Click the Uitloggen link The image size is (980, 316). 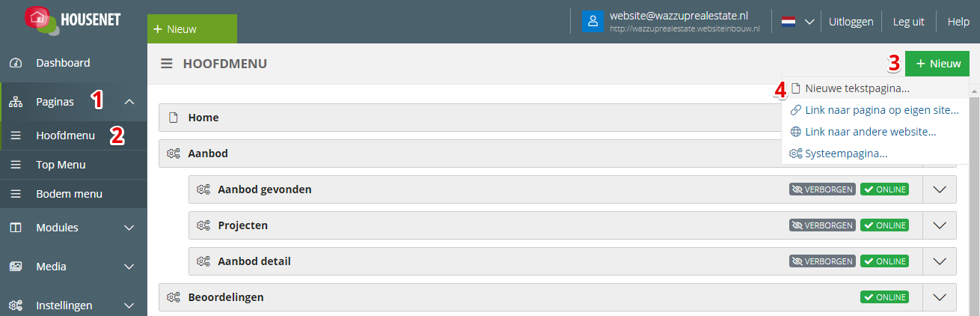tap(851, 22)
